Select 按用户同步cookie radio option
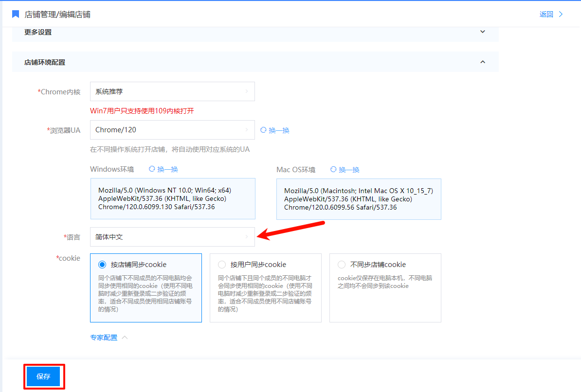Image resolution: width=581 pixels, height=392 pixels. coord(222,265)
